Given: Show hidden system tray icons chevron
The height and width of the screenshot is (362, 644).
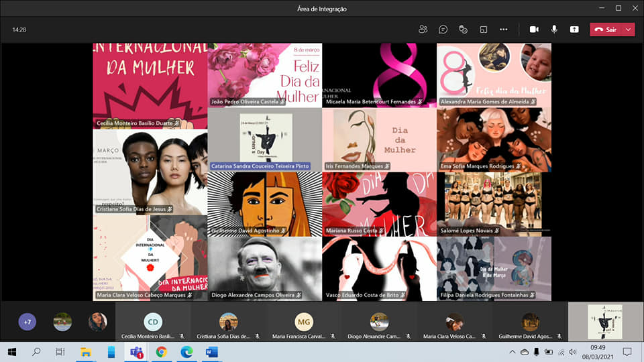Looking at the screenshot, I should point(513,352).
